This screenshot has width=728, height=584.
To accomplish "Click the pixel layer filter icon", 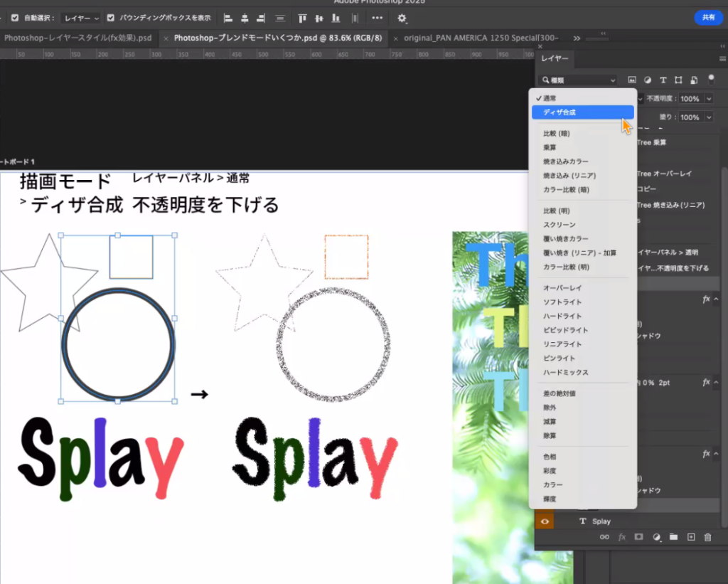I will click(x=632, y=80).
